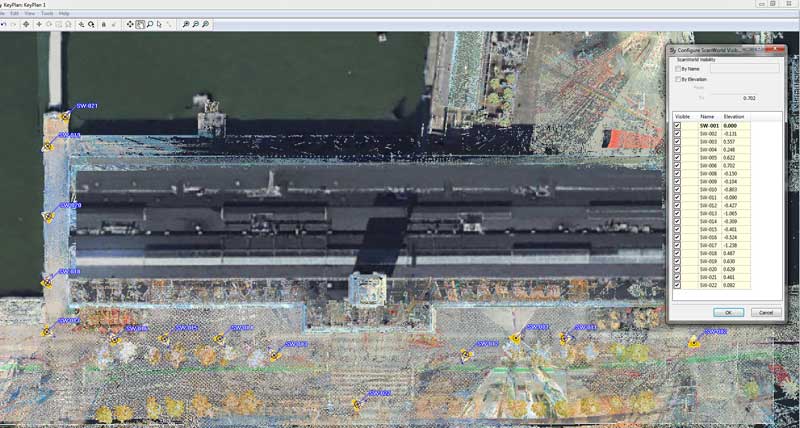Click the middle zoom icon in the right group

click(195, 24)
